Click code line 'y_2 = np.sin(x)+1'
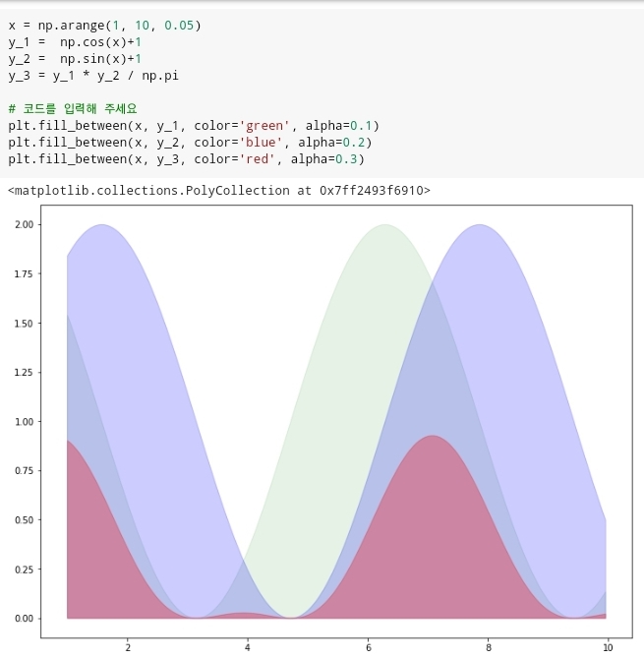The height and width of the screenshot is (659, 644). (75, 59)
